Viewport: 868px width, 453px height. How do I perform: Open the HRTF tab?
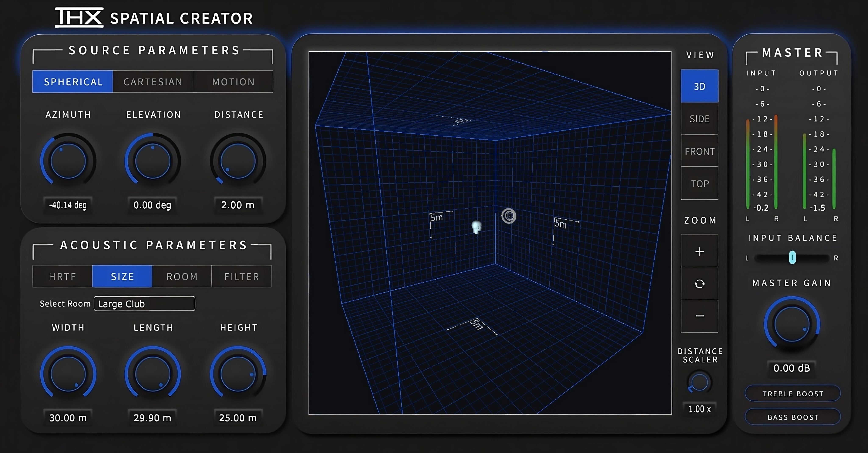click(62, 276)
